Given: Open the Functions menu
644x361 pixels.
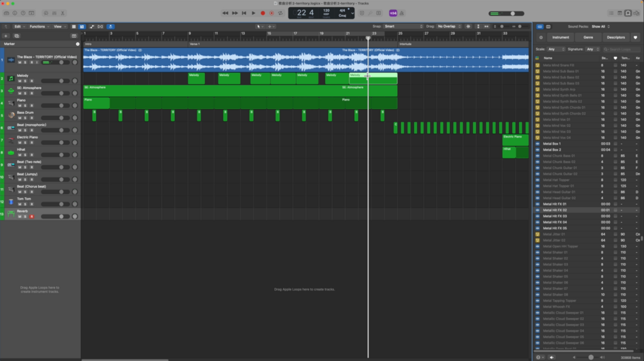Looking at the screenshot, I should (x=38, y=27).
